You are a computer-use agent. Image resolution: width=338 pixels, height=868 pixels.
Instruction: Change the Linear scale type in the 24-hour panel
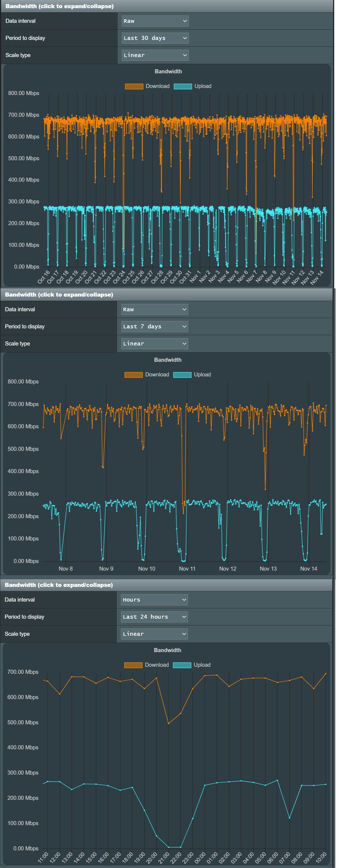154,634
